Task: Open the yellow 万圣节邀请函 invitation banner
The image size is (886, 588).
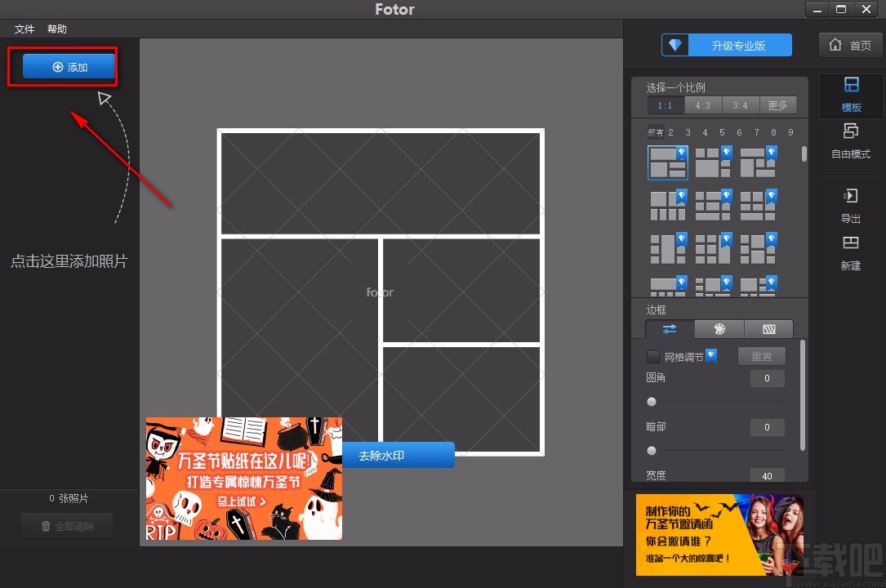Action: click(x=719, y=535)
